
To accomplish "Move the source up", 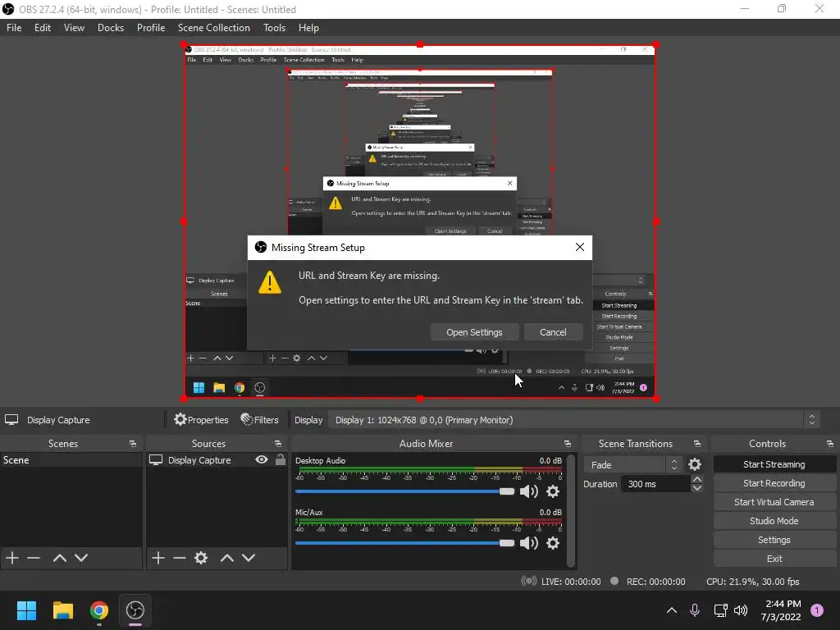I will coord(227,558).
